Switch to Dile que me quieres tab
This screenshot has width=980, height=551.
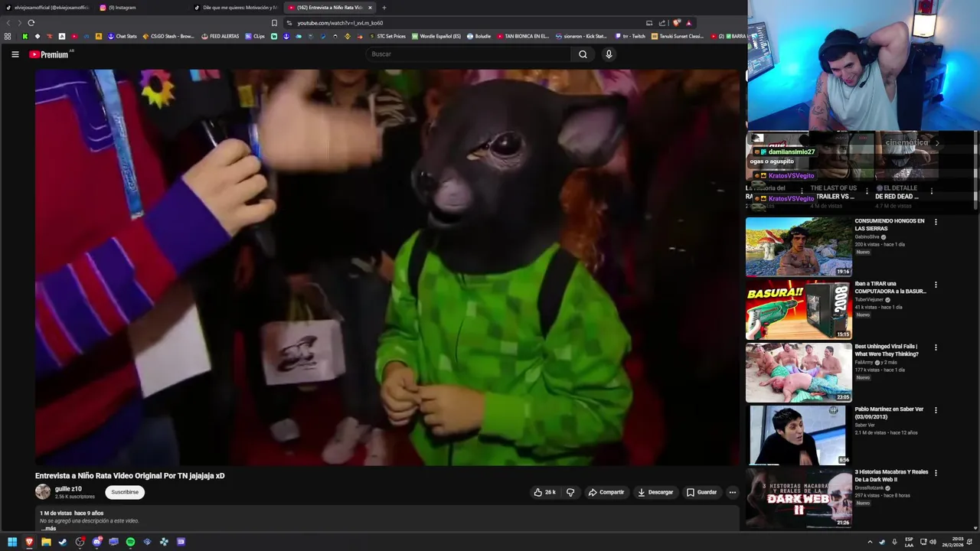[236, 8]
